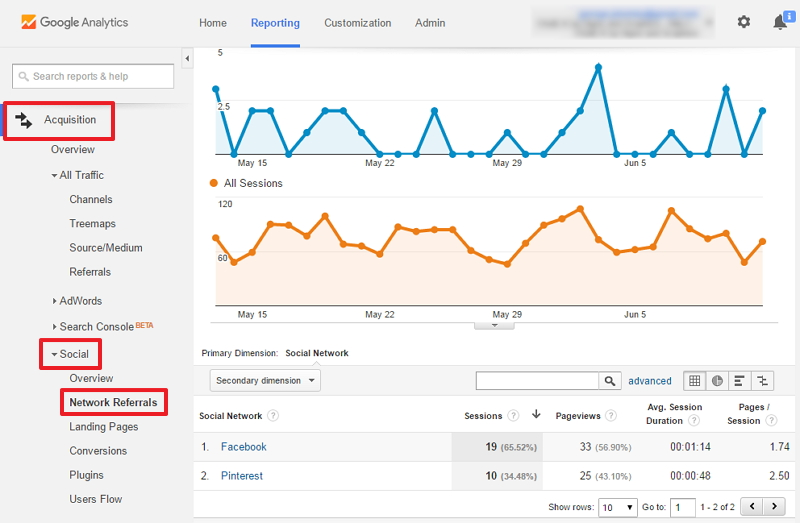
Task: Click Pinterest's 2.50 pages per session
Action: pos(779,476)
